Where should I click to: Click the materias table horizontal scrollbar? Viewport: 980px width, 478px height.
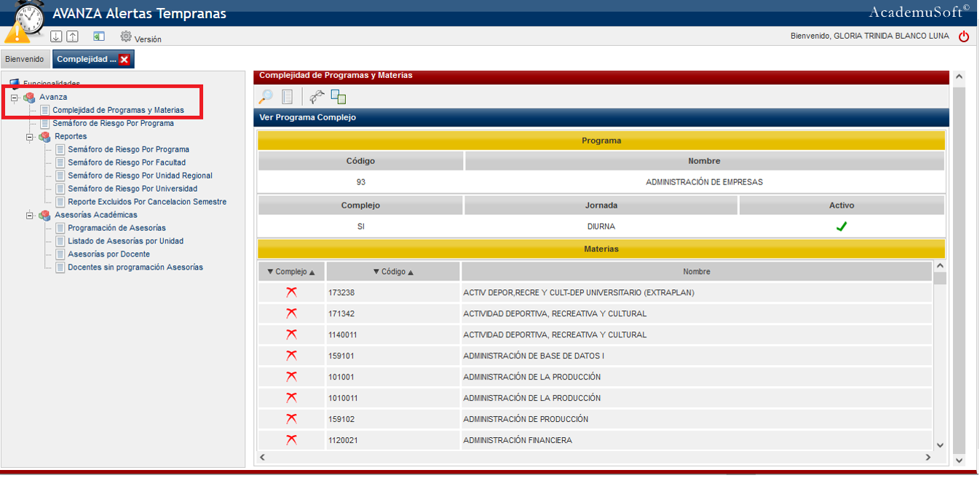pyautogui.click(x=594, y=457)
